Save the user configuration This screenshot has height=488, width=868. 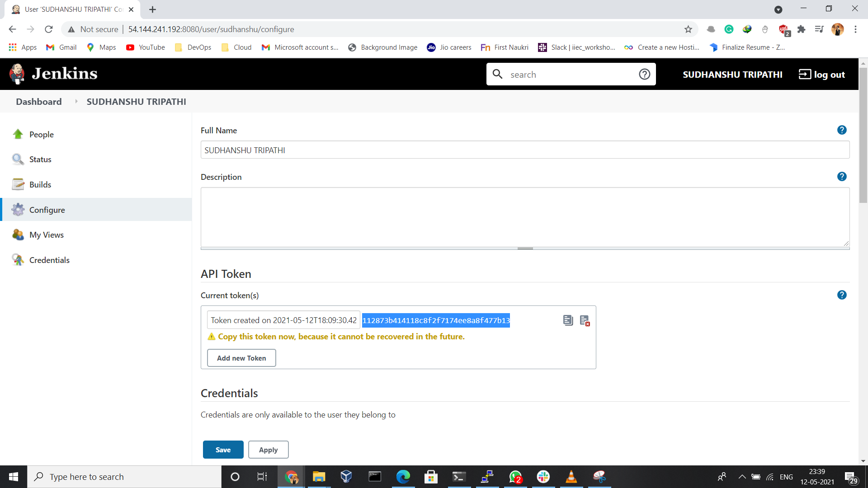click(x=223, y=450)
